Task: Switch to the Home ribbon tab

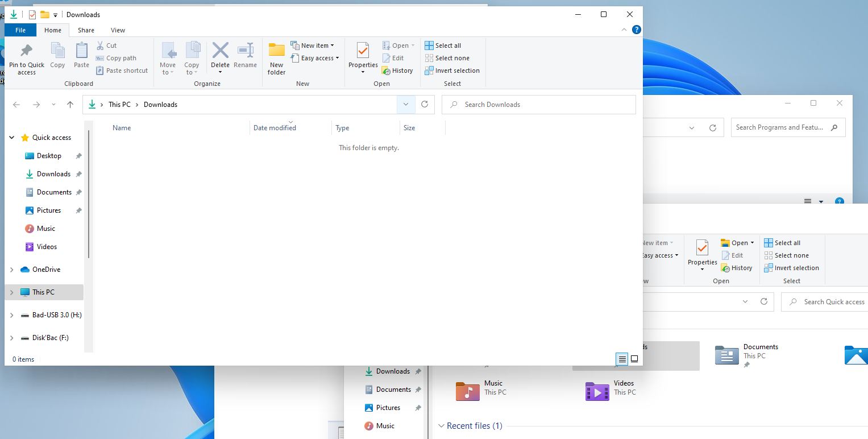Action: [53, 30]
